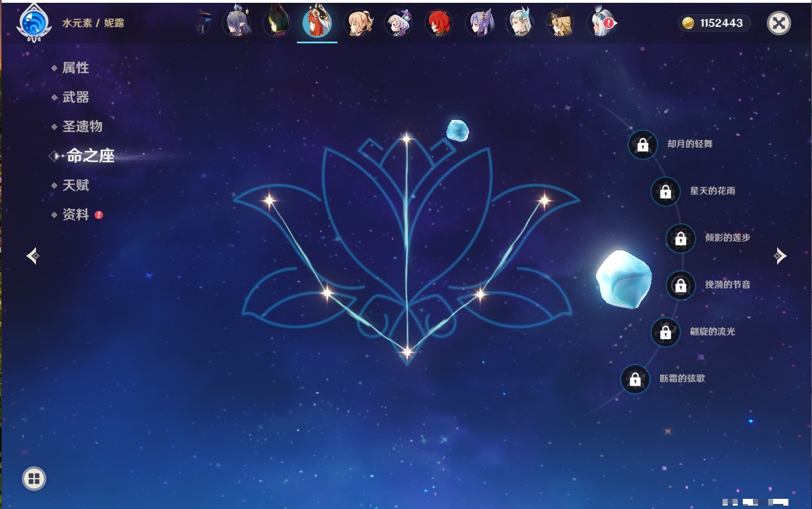Select Neuvillette portrait with blue hair feathers
This screenshot has height=509, width=812.
tap(520, 22)
